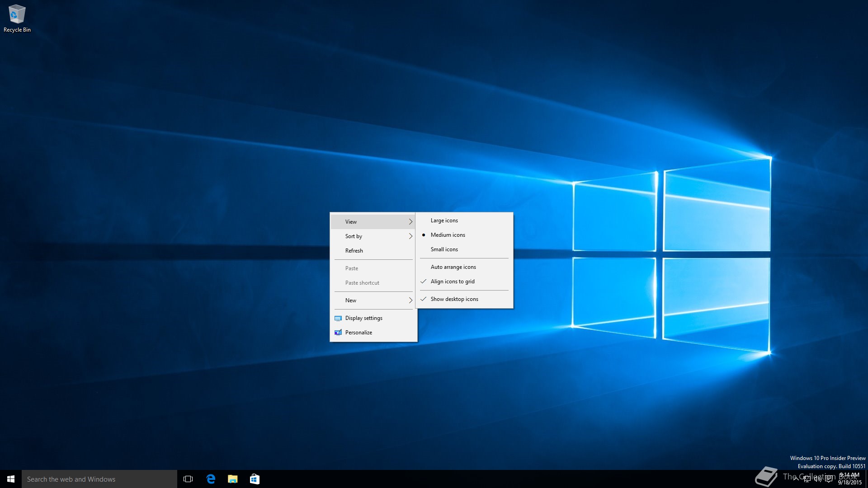868x488 pixels.
Task: Open the Windows Store from the taskbar
Action: point(255,479)
